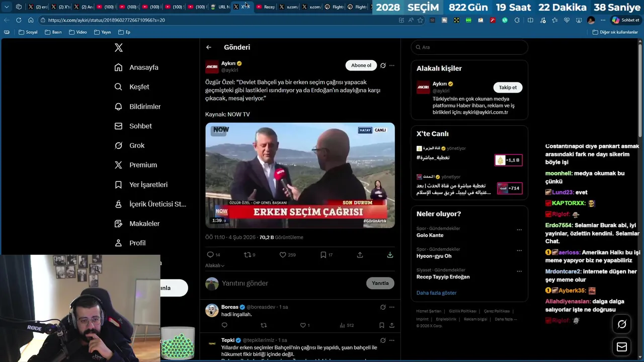Open Hizmet Şartları footer link
The image size is (644, 362).
coord(429,311)
